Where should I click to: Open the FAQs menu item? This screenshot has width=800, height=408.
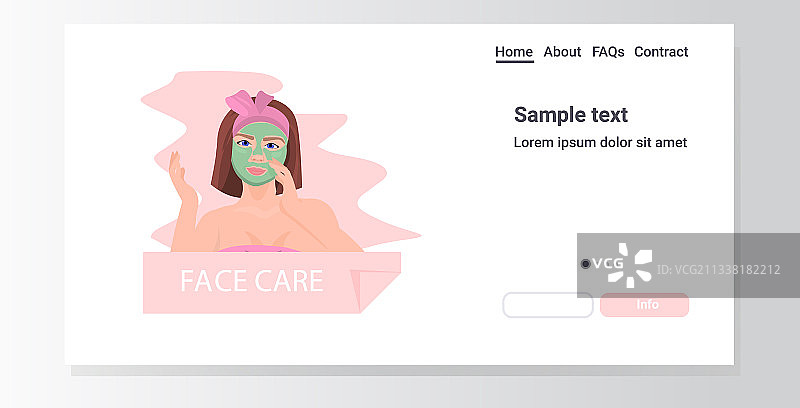608,52
